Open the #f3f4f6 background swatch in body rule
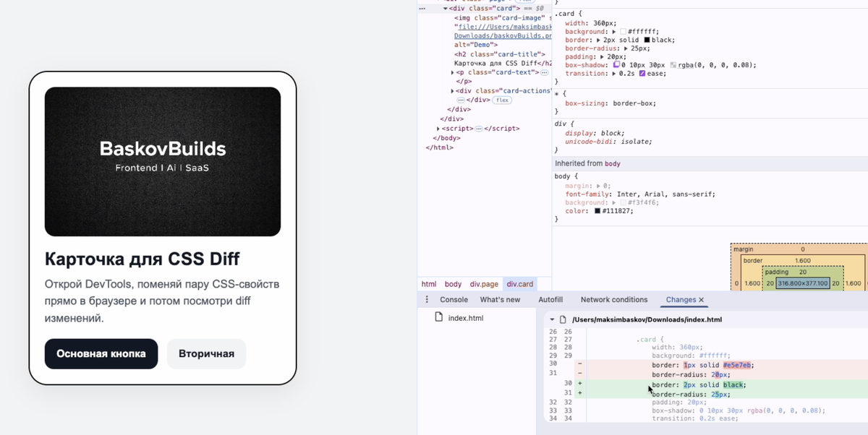Viewport: 868px width, 435px height. [x=624, y=202]
